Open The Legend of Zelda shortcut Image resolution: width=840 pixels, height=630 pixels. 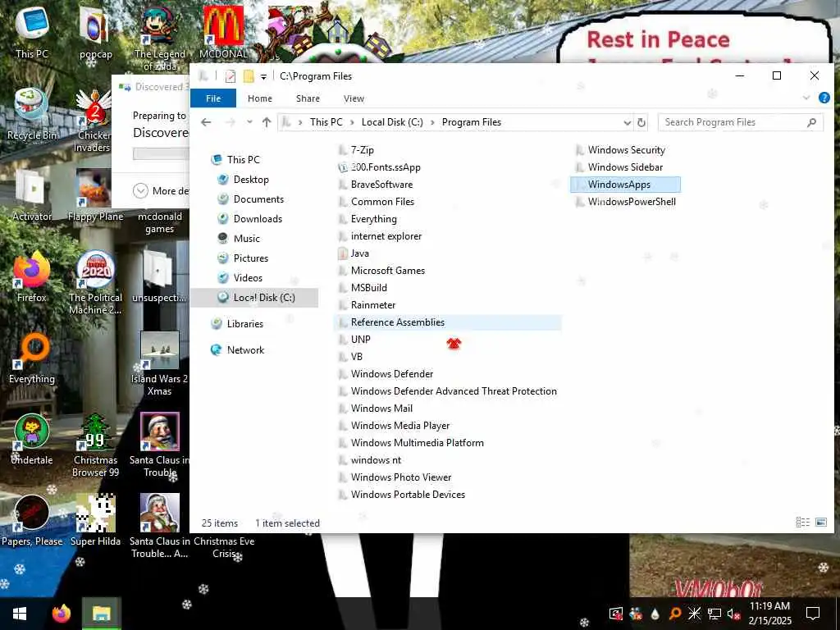click(160, 38)
